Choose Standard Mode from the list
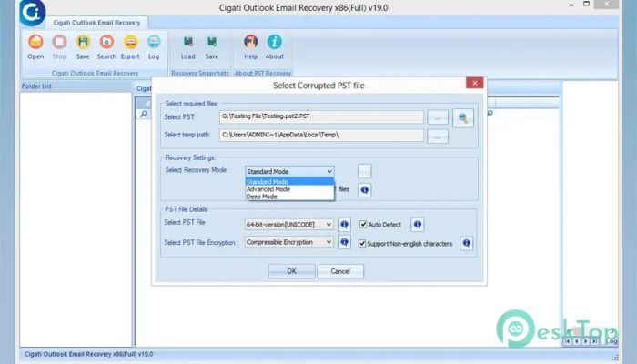The image size is (637, 364). click(289, 182)
